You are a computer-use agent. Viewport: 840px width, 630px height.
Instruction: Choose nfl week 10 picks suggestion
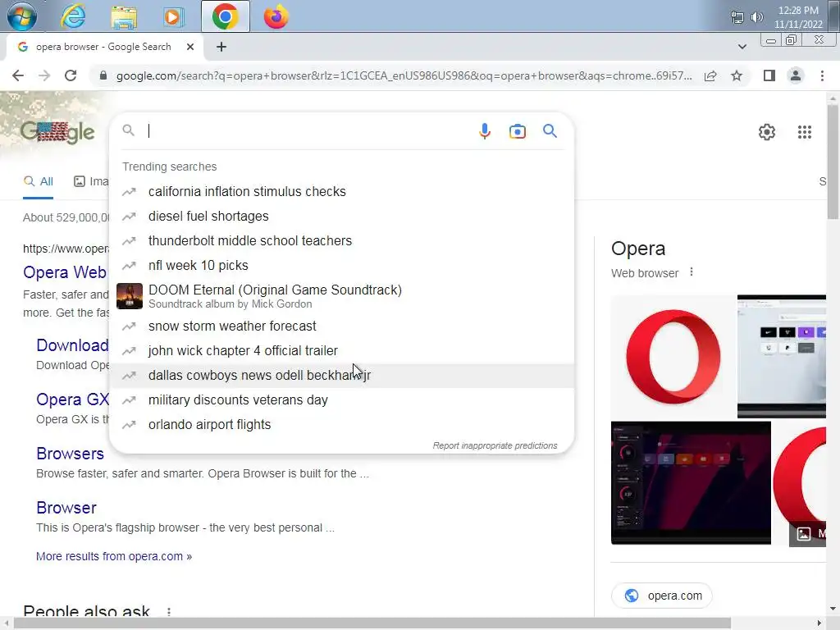click(x=341, y=266)
